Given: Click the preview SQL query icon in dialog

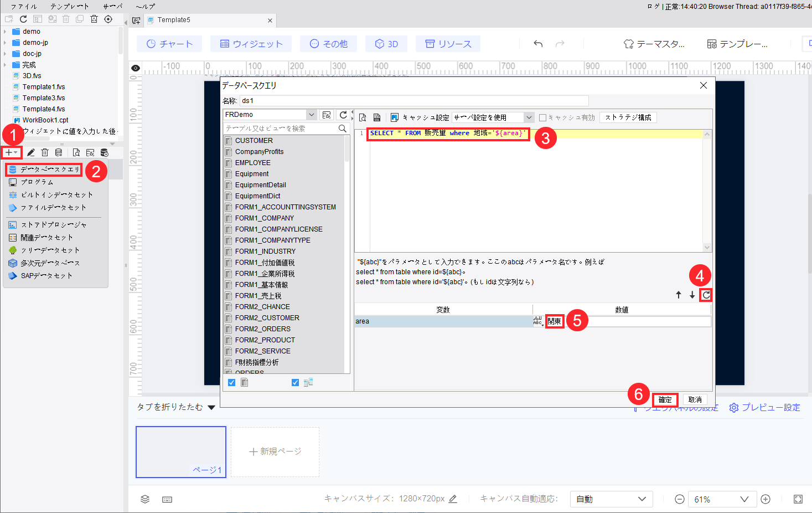Looking at the screenshot, I should tap(363, 117).
